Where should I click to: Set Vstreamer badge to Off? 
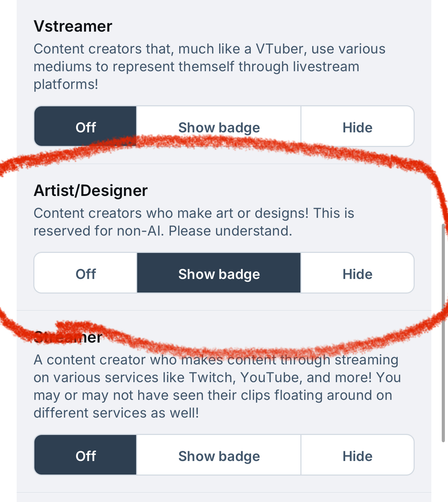(x=85, y=127)
